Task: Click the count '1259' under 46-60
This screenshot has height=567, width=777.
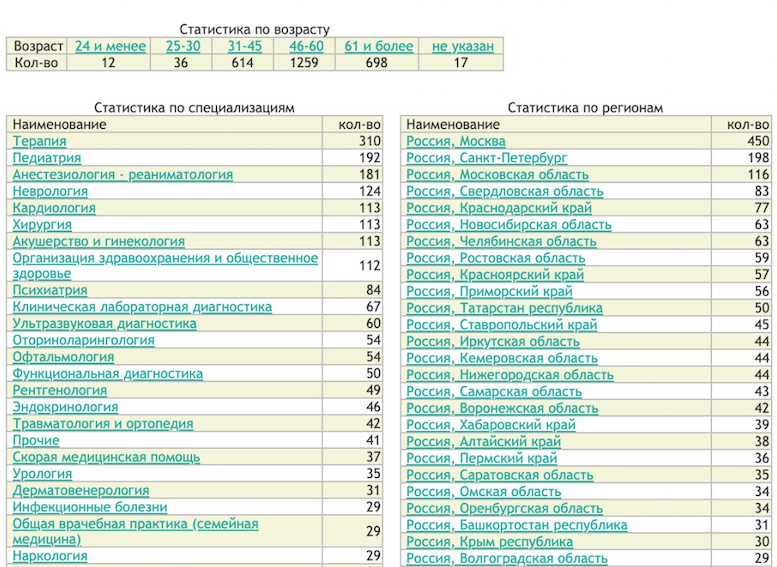Action: pyautogui.click(x=304, y=63)
